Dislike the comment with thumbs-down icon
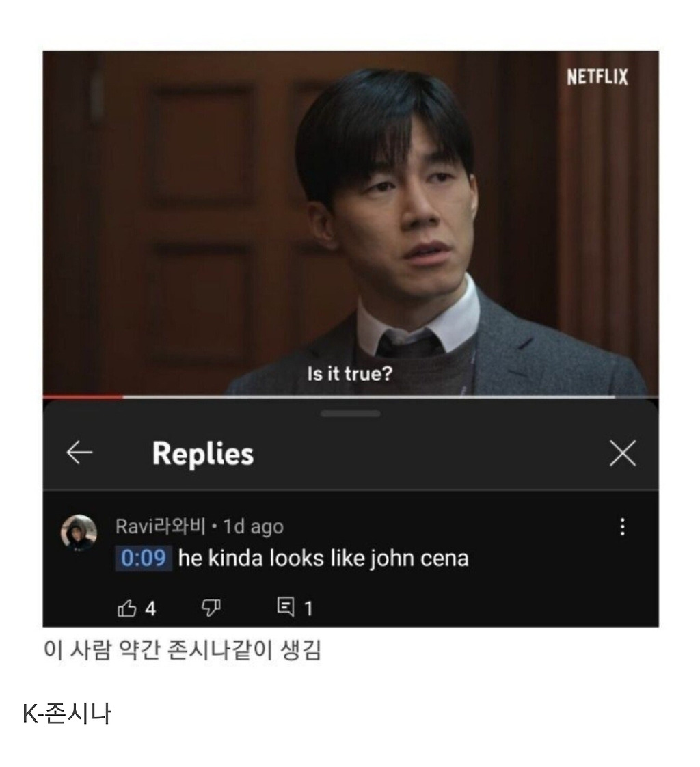Viewport: 700px width, 767px height. coord(211,608)
